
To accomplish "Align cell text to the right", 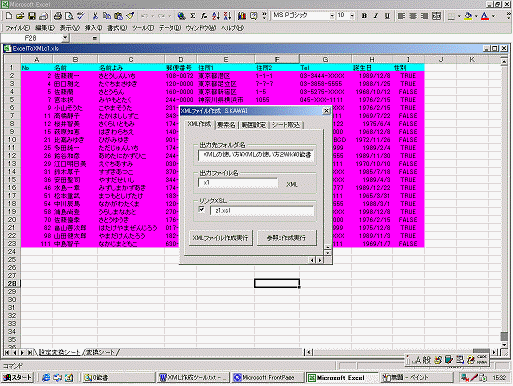I will (x=424, y=16).
